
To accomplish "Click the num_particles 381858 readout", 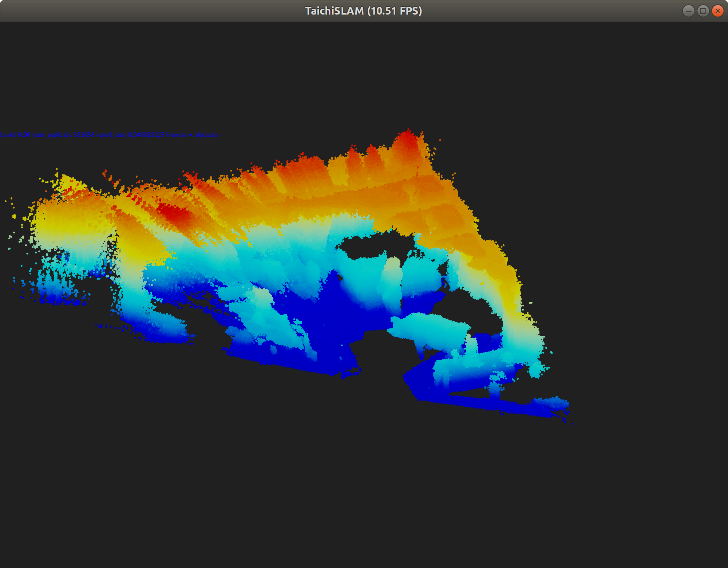I will tap(63, 135).
